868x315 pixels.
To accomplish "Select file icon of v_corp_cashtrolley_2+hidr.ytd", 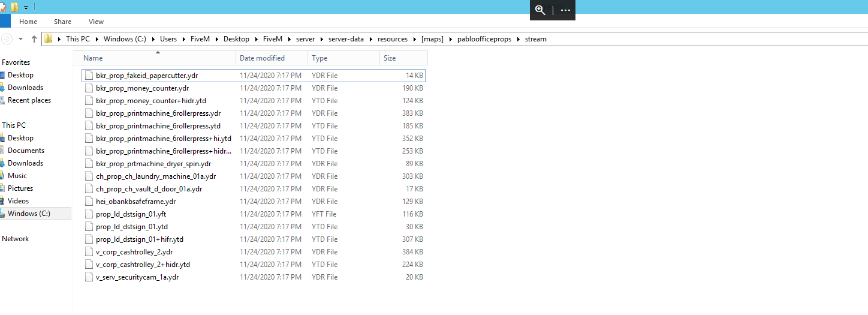I will pyautogui.click(x=89, y=265).
